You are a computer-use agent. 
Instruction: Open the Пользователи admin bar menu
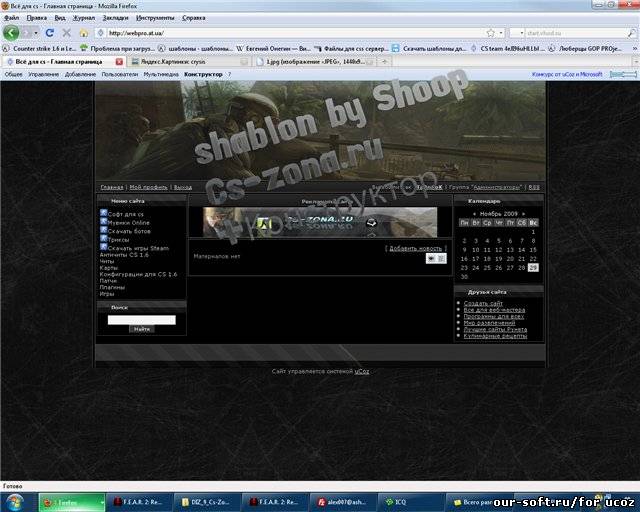point(120,74)
